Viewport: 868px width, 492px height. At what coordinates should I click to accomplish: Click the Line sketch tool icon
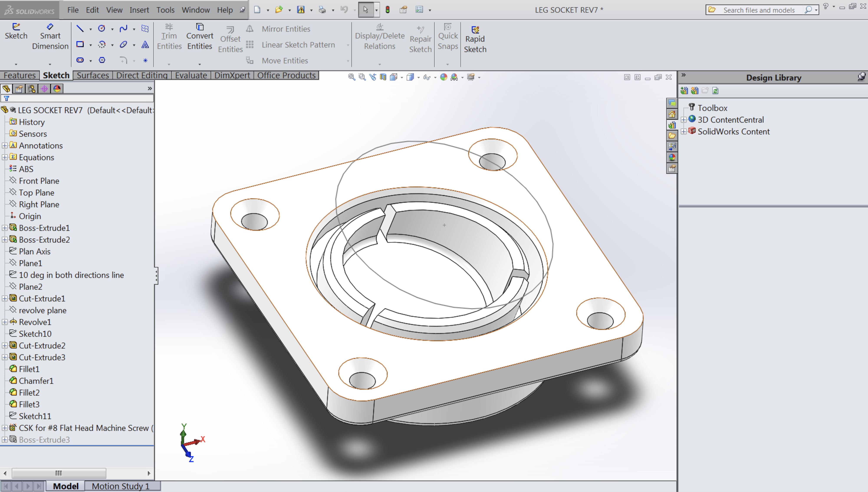click(x=80, y=28)
